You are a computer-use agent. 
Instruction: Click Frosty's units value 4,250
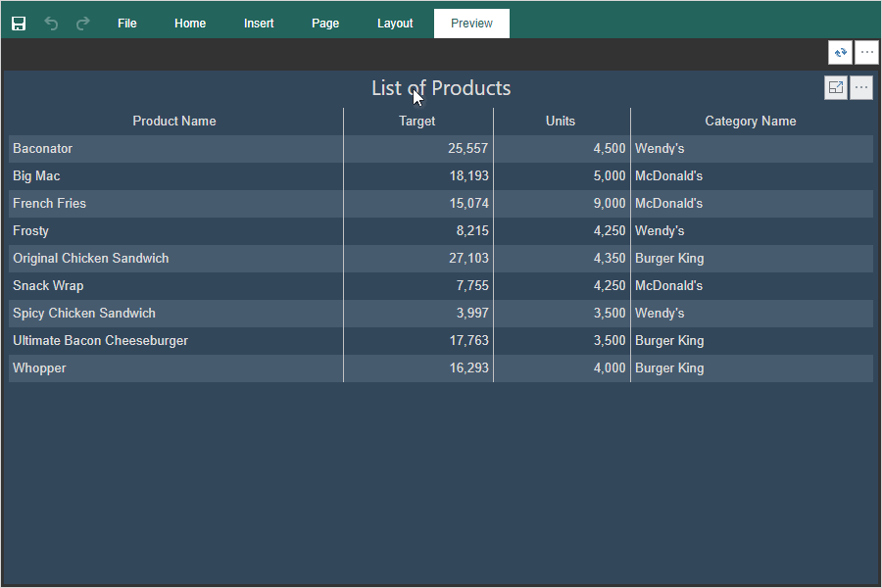click(x=610, y=230)
